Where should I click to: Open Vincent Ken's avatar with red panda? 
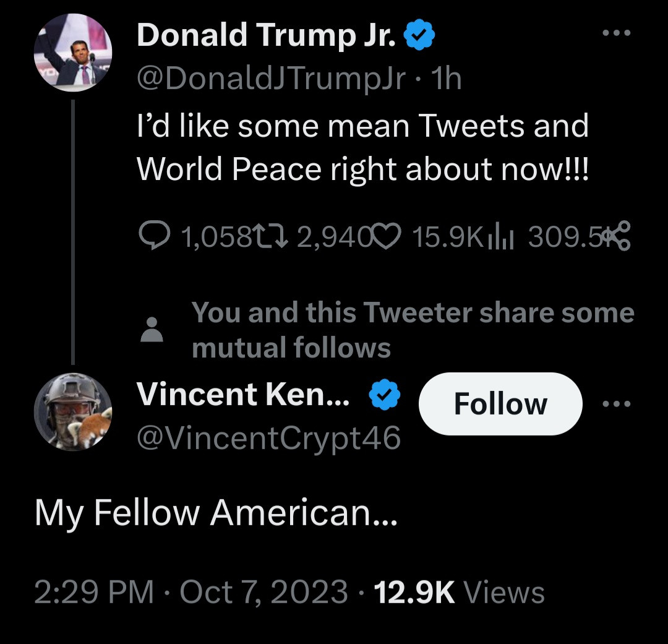click(72, 411)
